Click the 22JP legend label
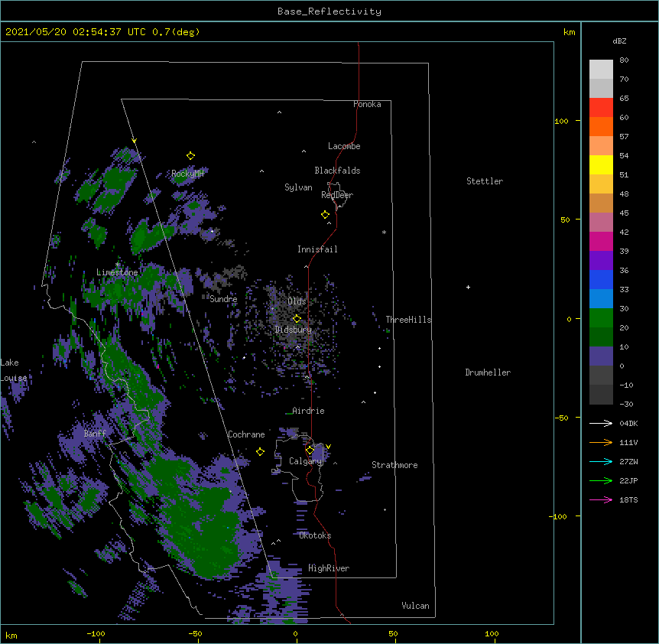 click(x=628, y=480)
